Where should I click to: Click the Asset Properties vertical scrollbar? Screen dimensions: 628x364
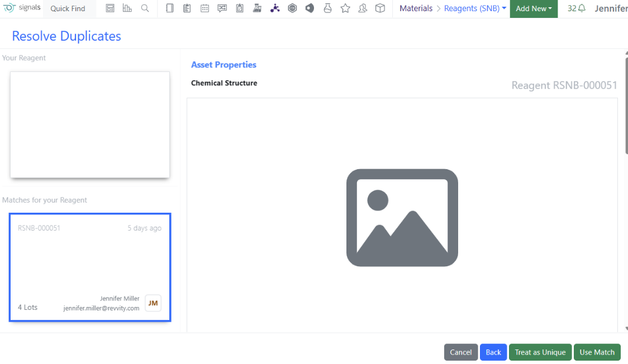625,100
